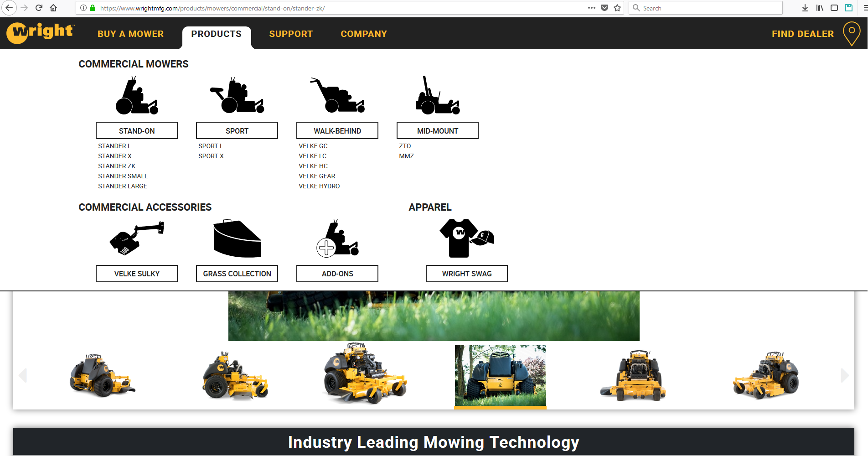Screen dimensions: 868x456
Task: Click the Velke Sulky accessory icon
Action: pyautogui.click(x=137, y=238)
